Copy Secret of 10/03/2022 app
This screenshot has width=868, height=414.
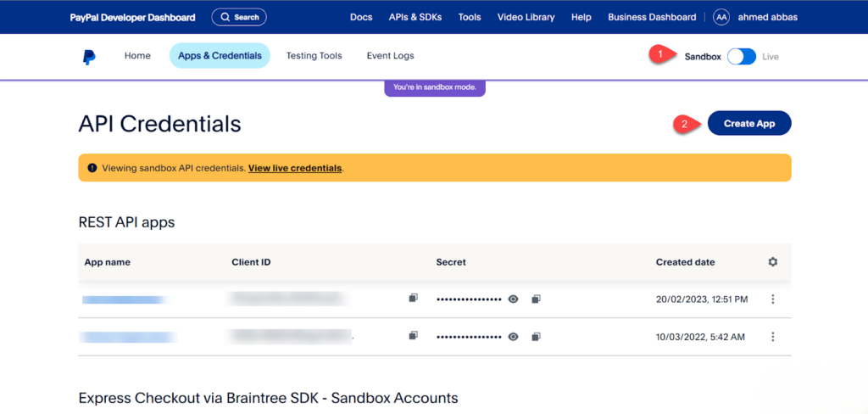[x=536, y=337]
